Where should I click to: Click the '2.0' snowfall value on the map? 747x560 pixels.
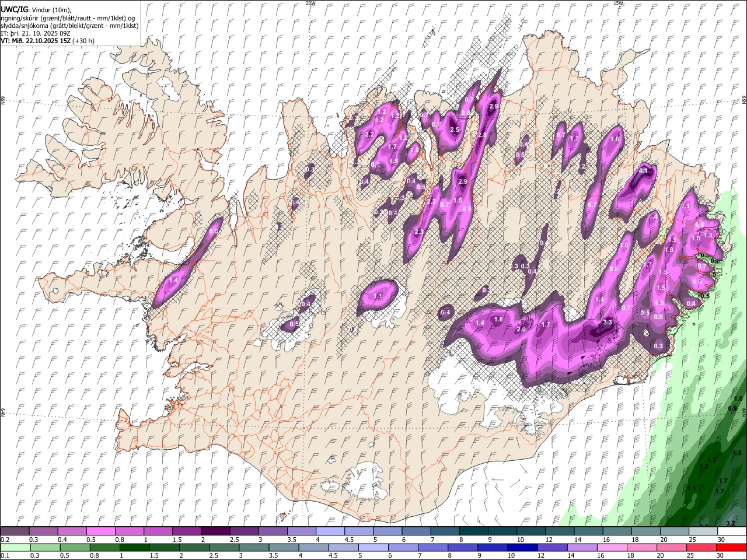(522, 329)
